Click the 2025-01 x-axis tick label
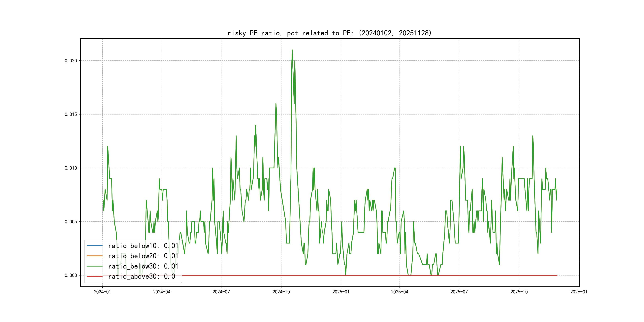644x322 pixels. click(x=341, y=292)
